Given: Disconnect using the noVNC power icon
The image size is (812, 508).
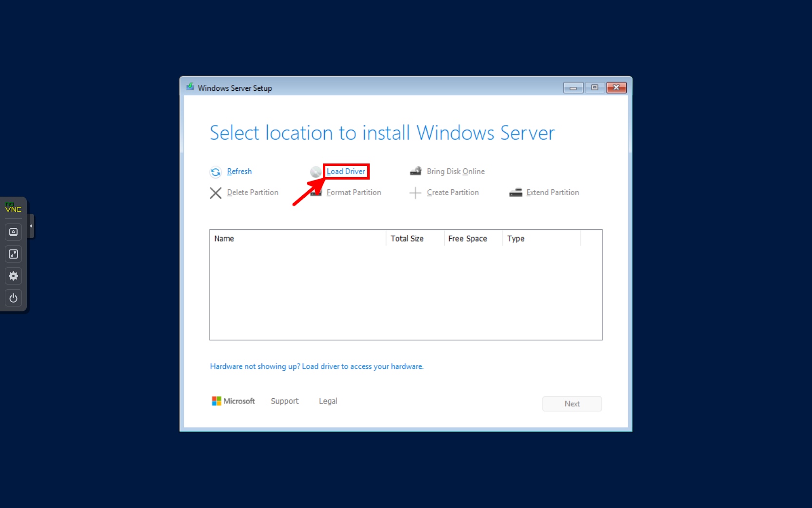Looking at the screenshot, I should click(13, 298).
